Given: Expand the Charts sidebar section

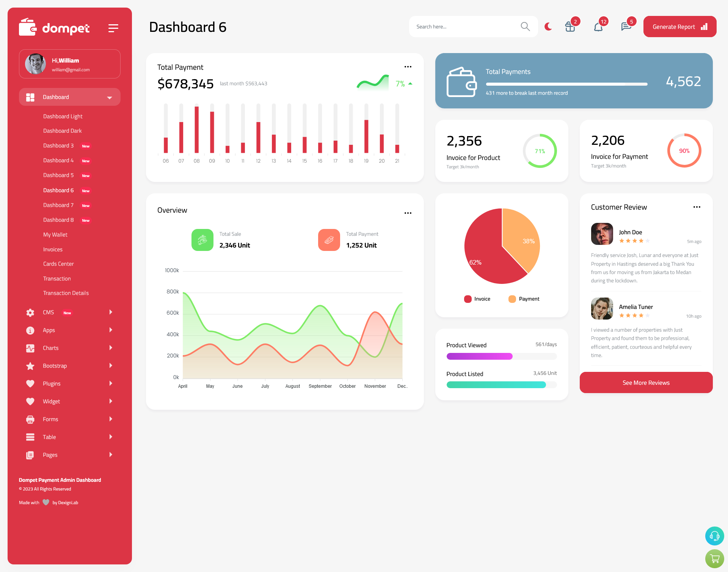Looking at the screenshot, I should [67, 348].
